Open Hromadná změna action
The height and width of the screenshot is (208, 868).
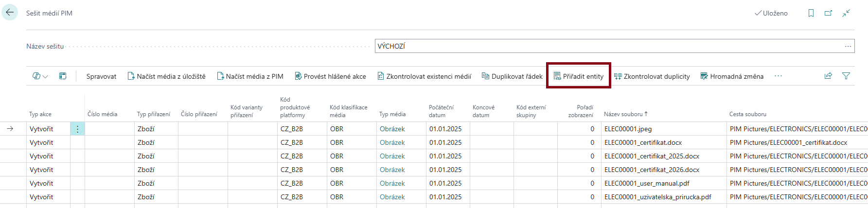[732, 76]
